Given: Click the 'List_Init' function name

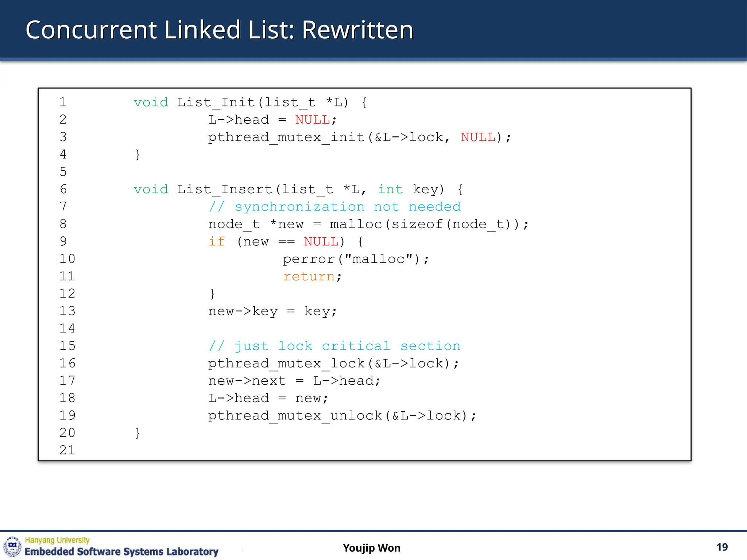Looking at the screenshot, I should (216, 102).
